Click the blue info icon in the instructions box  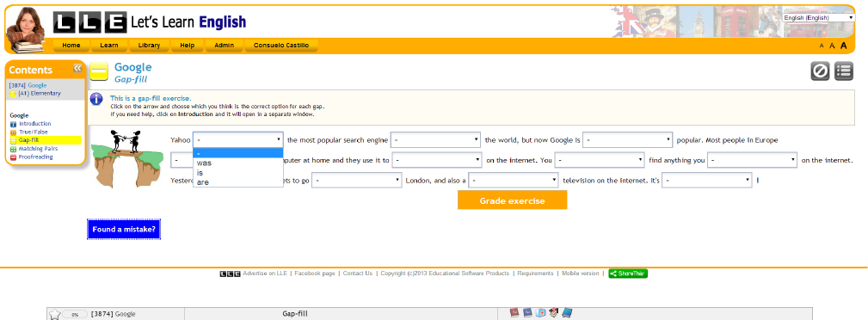[96, 99]
